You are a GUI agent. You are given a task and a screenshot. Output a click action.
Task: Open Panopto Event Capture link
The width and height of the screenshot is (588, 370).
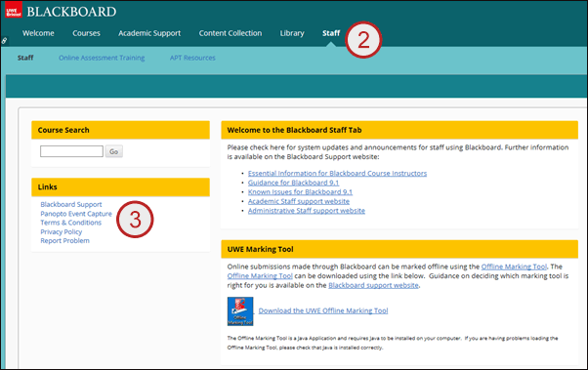(76, 214)
